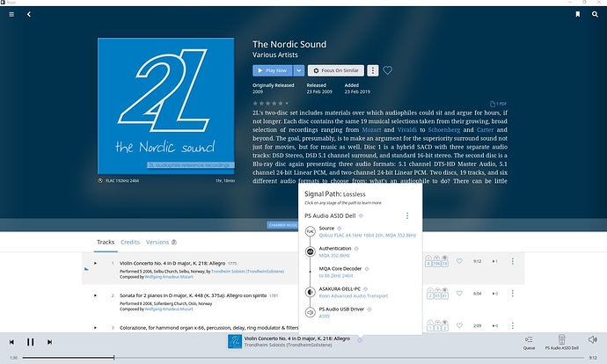Click Trondheim Soloists artist in footer
This screenshot has height=364, width=607.
pos(288,345)
